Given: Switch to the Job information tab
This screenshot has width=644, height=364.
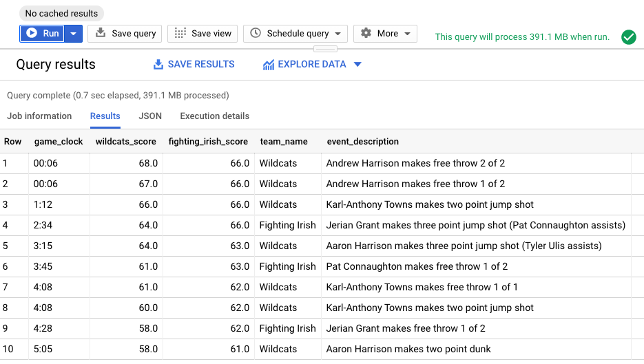Looking at the screenshot, I should point(39,116).
